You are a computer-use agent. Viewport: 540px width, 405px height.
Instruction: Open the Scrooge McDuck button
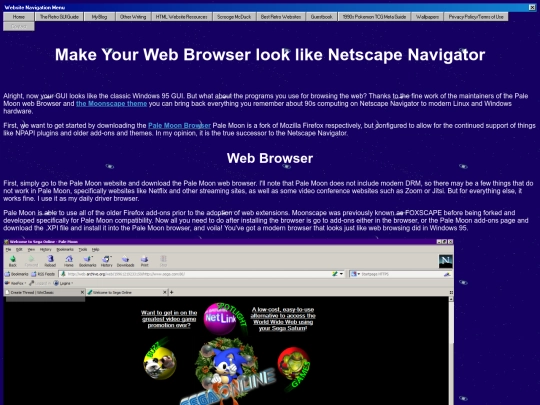click(x=234, y=17)
